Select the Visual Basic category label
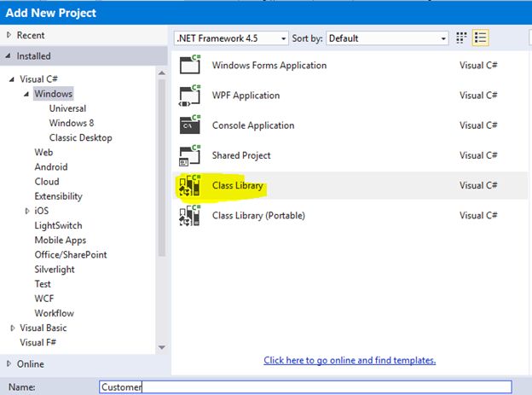Screen dimensions: 532x395 pos(43,328)
